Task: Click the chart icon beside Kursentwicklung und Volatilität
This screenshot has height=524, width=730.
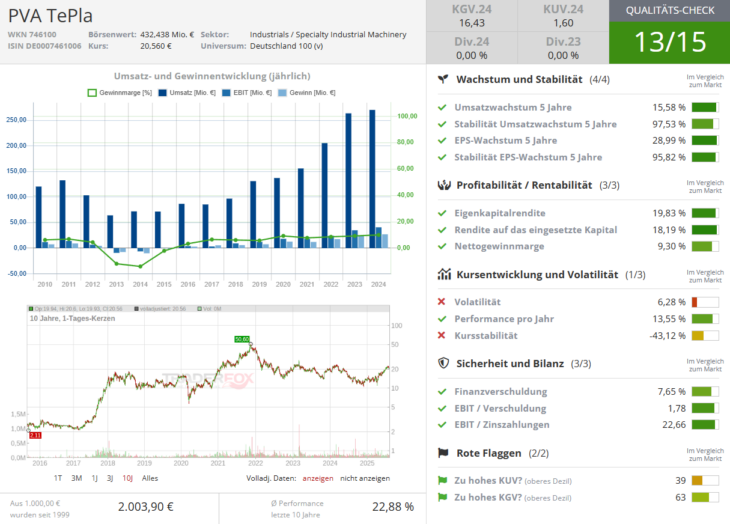Action: point(444,274)
